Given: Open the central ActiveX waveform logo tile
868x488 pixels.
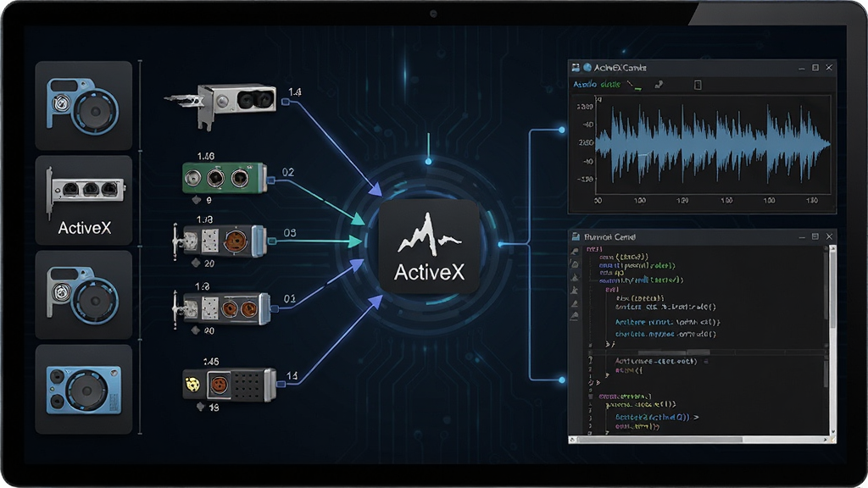Looking at the screenshot, I should tap(429, 247).
